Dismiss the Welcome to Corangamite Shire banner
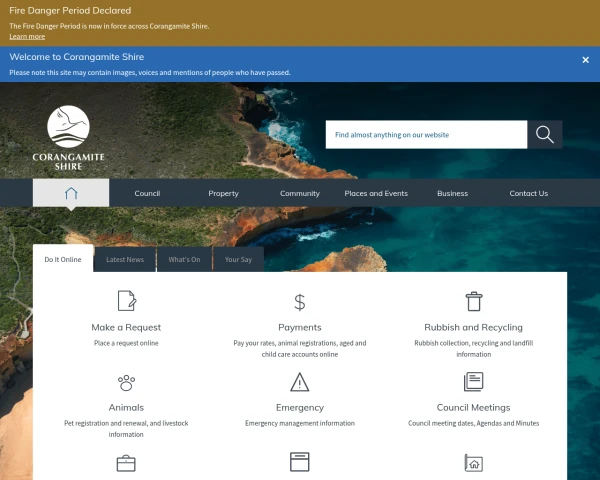The image size is (600, 480). (585, 60)
